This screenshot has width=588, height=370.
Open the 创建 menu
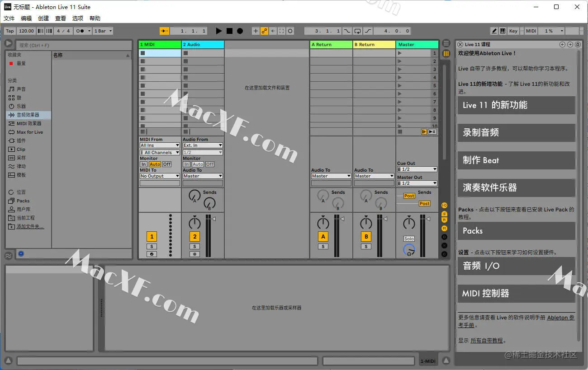pyautogui.click(x=43, y=19)
